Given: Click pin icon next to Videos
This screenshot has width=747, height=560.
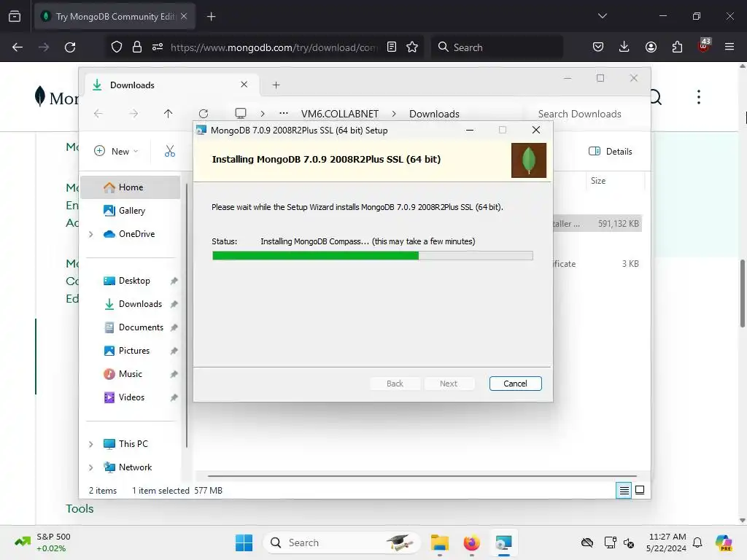Looking at the screenshot, I should click(x=174, y=397).
